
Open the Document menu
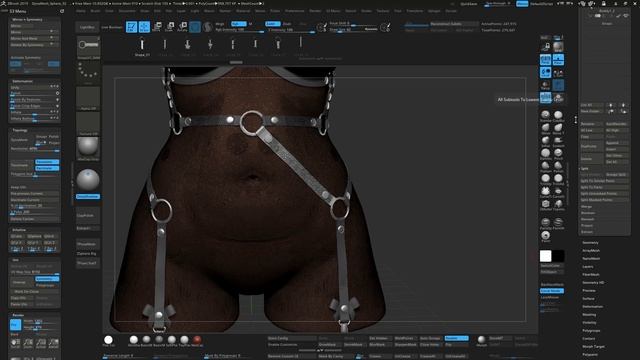pos(127,11)
